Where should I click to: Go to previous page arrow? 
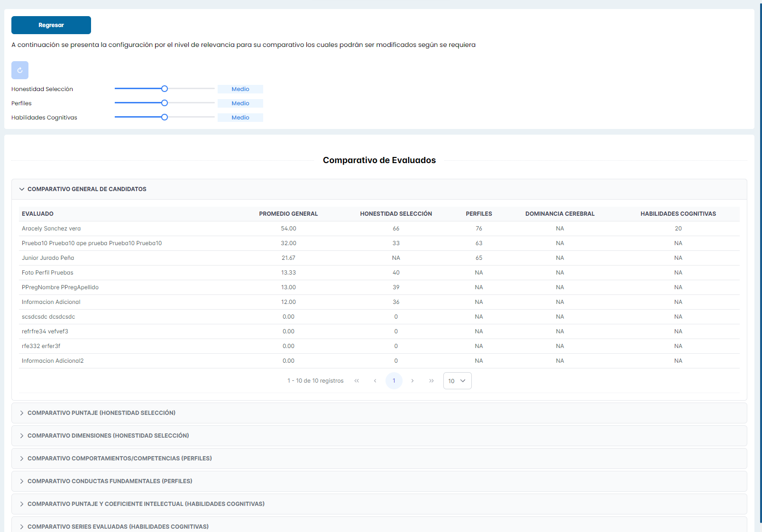[375, 381]
